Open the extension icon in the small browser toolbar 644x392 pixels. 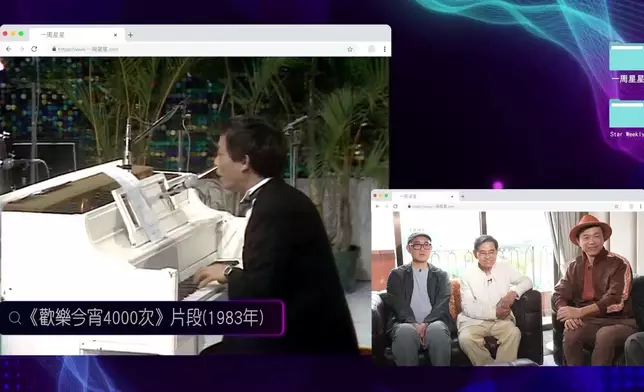click(x=631, y=206)
